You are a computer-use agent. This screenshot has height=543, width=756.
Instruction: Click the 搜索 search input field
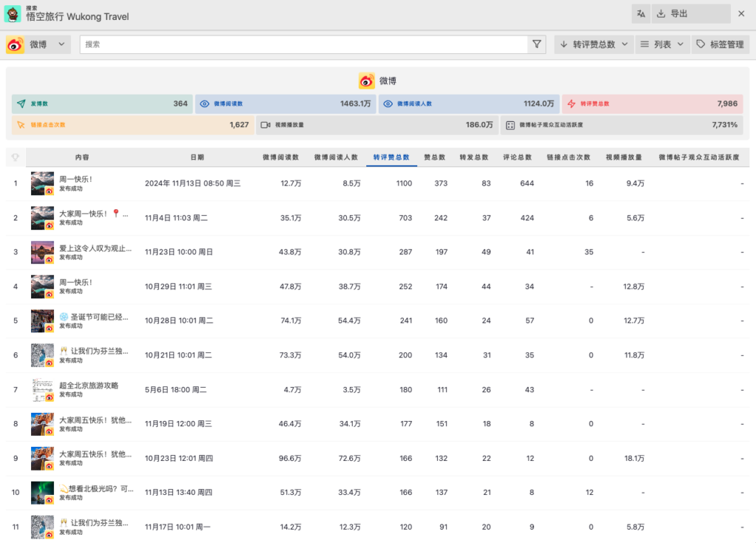303,44
